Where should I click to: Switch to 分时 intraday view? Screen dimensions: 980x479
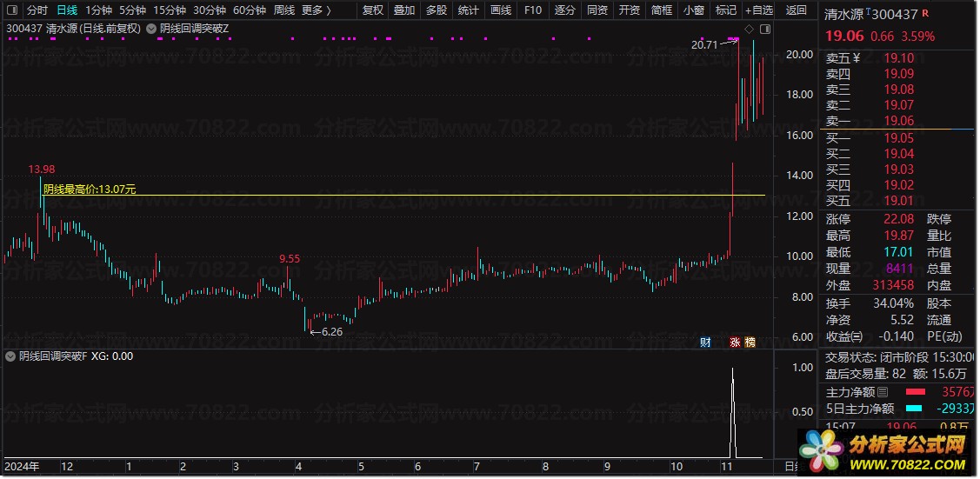pyautogui.click(x=37, y=10)
